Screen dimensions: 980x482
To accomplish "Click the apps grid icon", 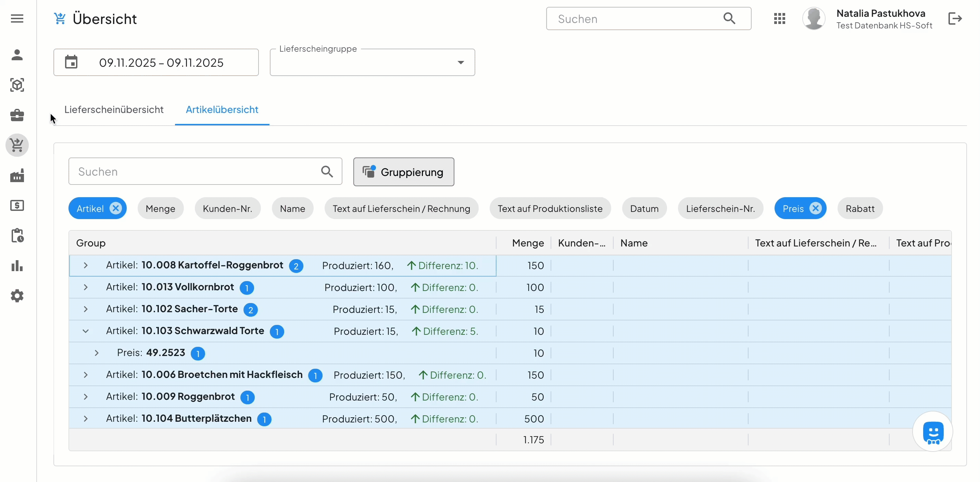I will (779, 18).
